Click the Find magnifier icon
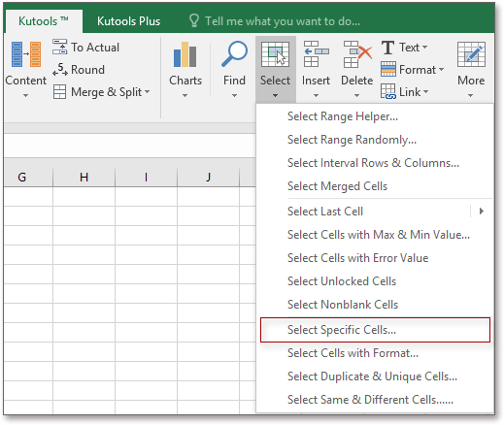 pyautogui.click(x=234, y=53)
